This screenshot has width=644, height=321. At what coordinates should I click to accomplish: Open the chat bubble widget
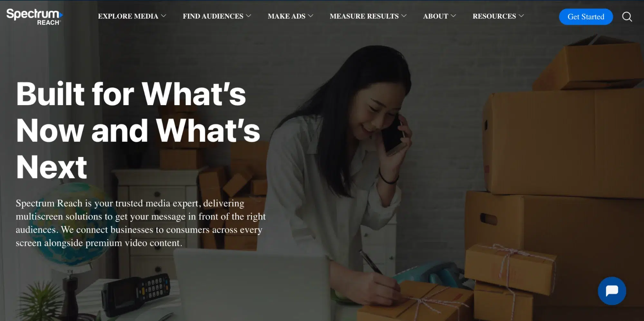click(612, 291)
